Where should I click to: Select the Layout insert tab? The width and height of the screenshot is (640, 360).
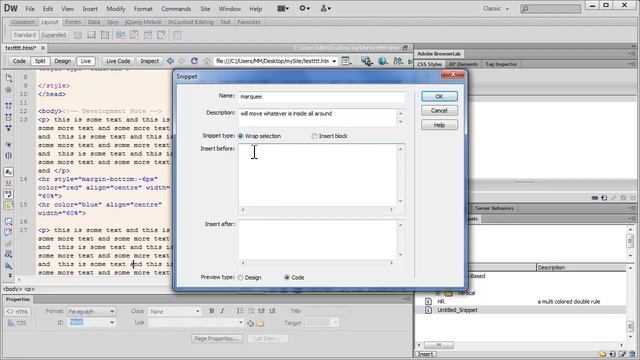pos(50,22)
